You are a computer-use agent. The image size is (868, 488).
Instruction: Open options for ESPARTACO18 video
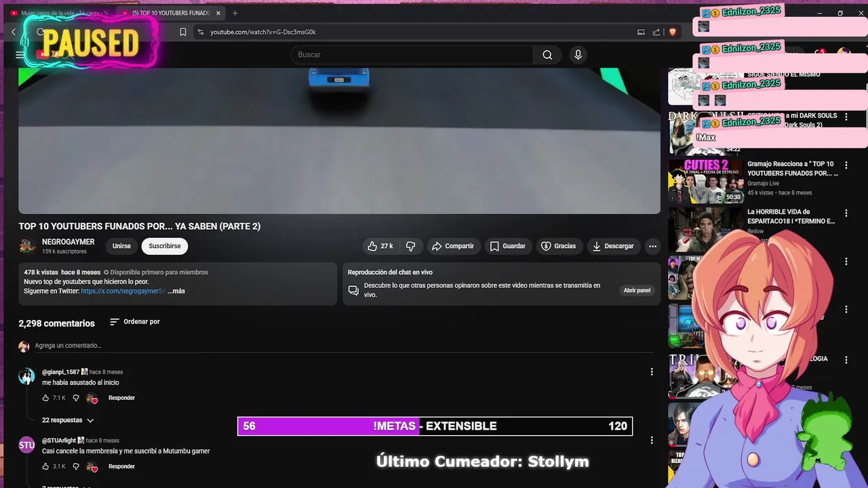click(846, 213)
